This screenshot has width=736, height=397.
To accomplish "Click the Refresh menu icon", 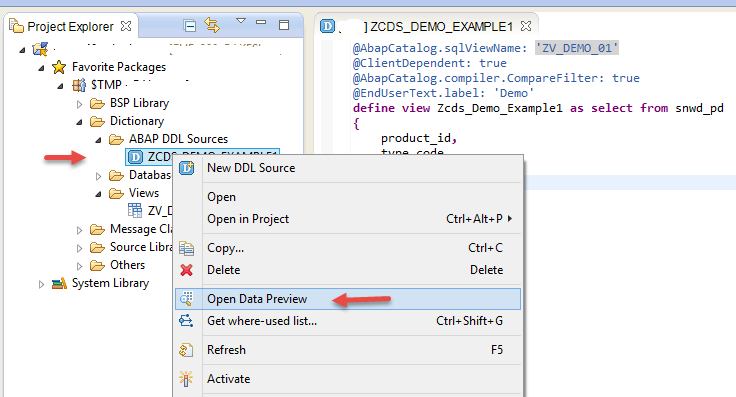I will point(186,350).
